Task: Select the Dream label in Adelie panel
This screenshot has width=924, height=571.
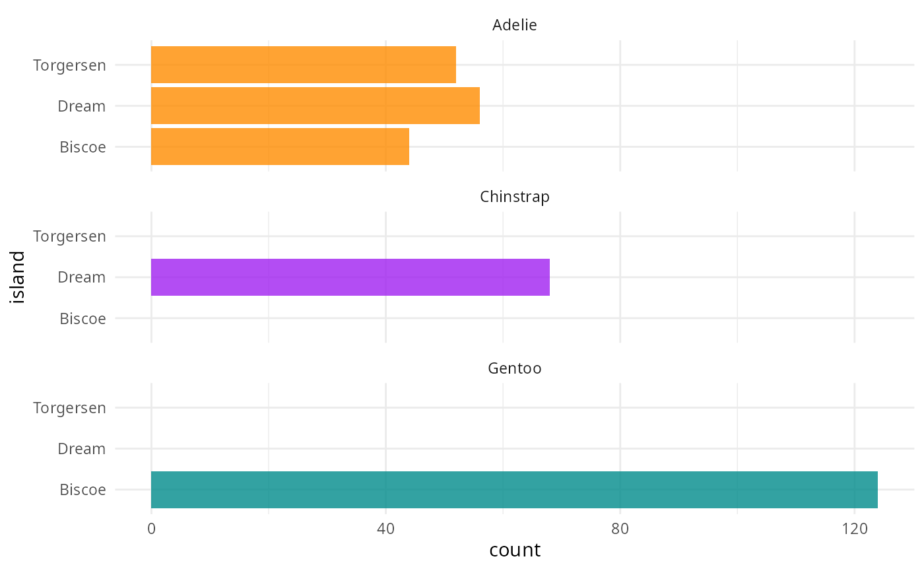Action: pos(81,106)
